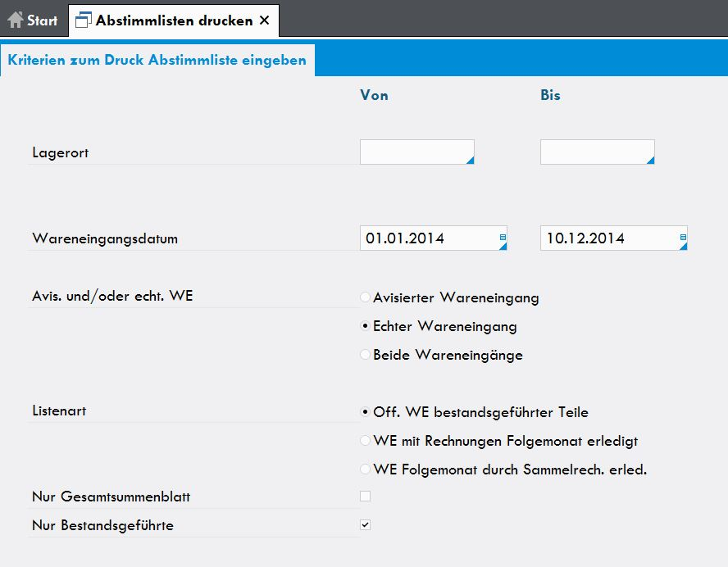Click the Nur Bestandsgeführte label
728x567 pixels.
click(102, 525)
